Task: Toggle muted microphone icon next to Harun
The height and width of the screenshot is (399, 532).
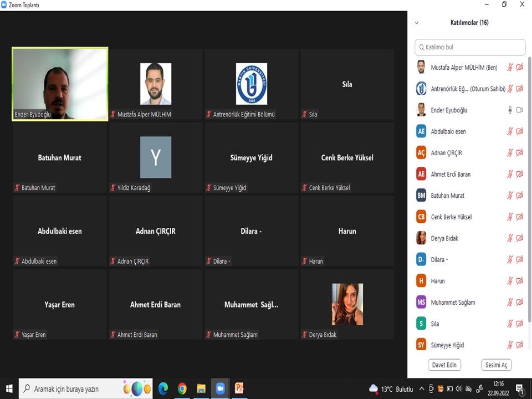Action: point(510,281)
